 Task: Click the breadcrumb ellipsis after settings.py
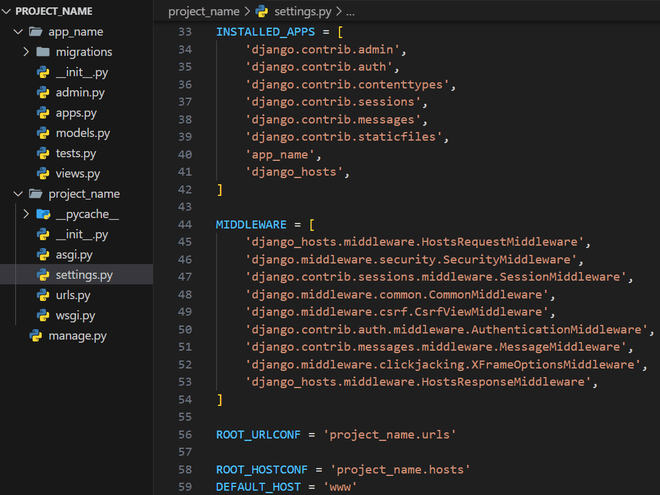tap(349, 12)
